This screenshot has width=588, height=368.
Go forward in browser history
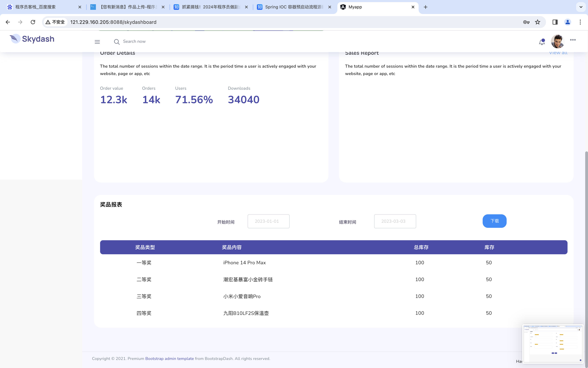[20, 22]
